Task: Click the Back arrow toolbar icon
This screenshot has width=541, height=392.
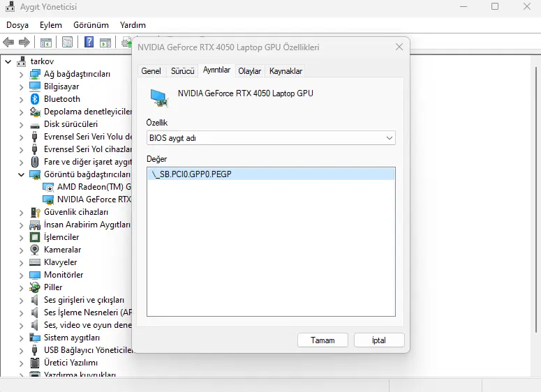Action: click(8, 43)
